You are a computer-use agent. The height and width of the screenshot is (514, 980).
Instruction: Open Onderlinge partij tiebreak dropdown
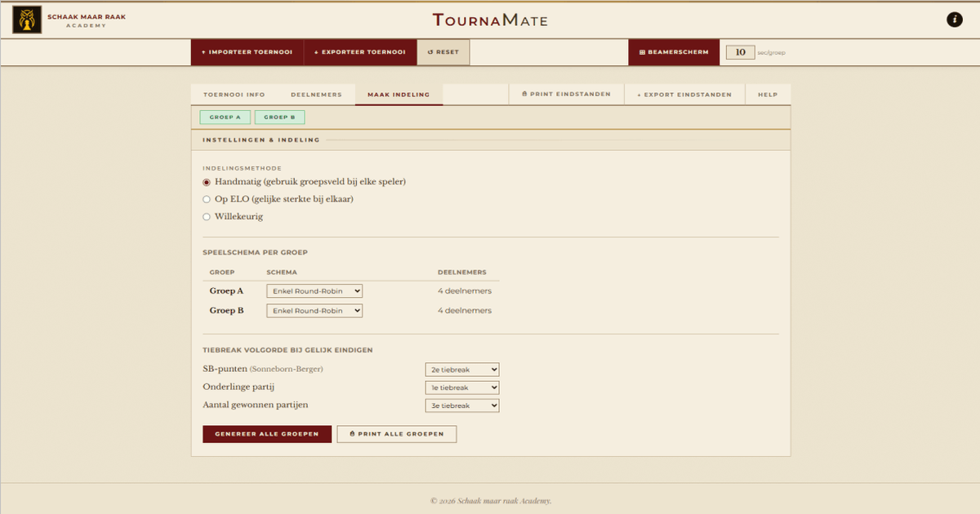pos(462,388)
